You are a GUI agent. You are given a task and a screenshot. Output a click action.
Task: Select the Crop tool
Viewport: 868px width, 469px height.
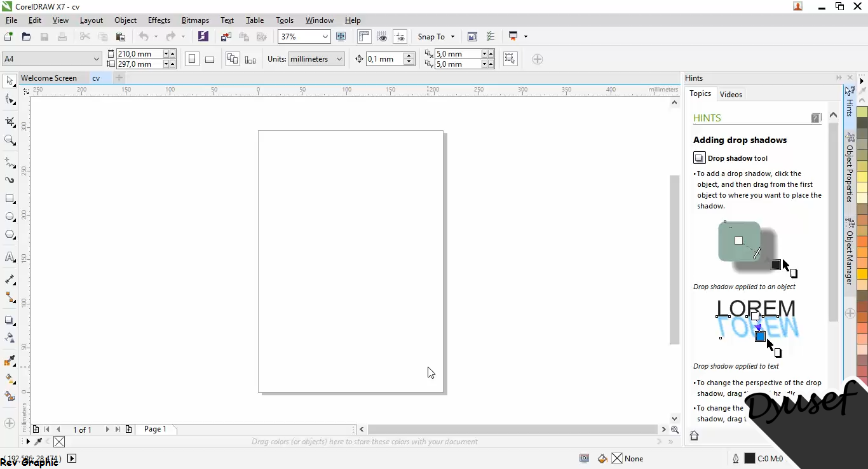[10, 121]
